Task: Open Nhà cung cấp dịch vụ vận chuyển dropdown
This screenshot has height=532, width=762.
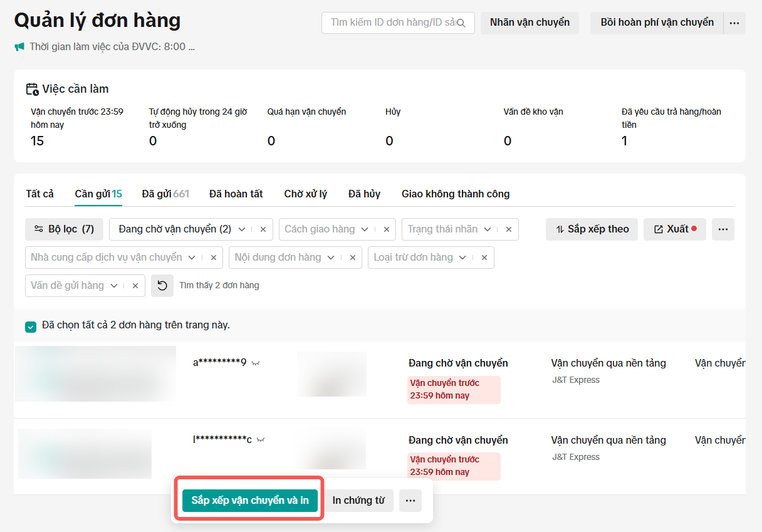Action: (192, 258)
